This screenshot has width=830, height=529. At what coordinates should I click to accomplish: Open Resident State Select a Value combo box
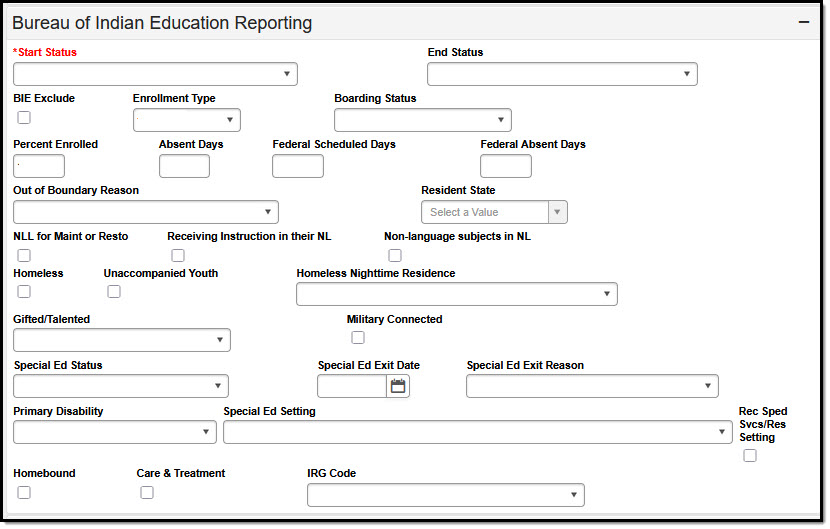click(494, 212)
